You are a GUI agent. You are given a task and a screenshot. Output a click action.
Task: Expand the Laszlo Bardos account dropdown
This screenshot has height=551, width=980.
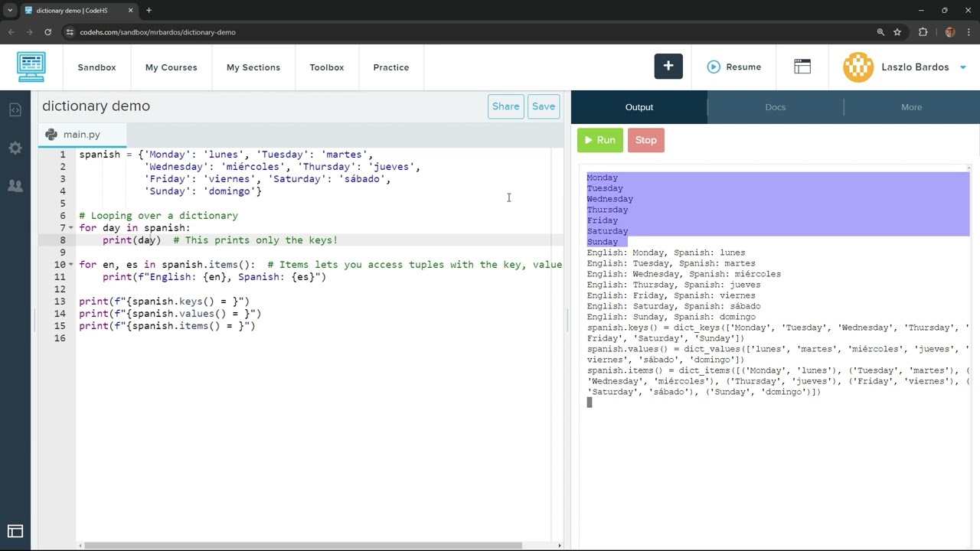click(x=963, y=67)
